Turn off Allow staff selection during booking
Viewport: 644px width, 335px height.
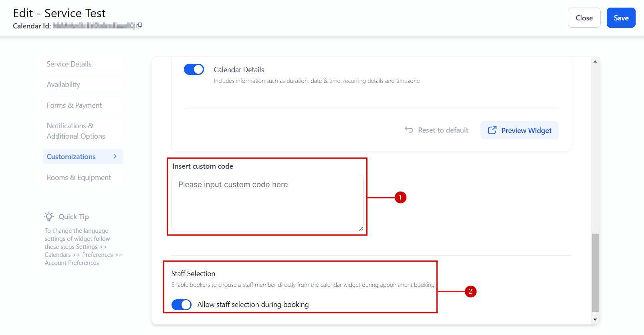182,305
